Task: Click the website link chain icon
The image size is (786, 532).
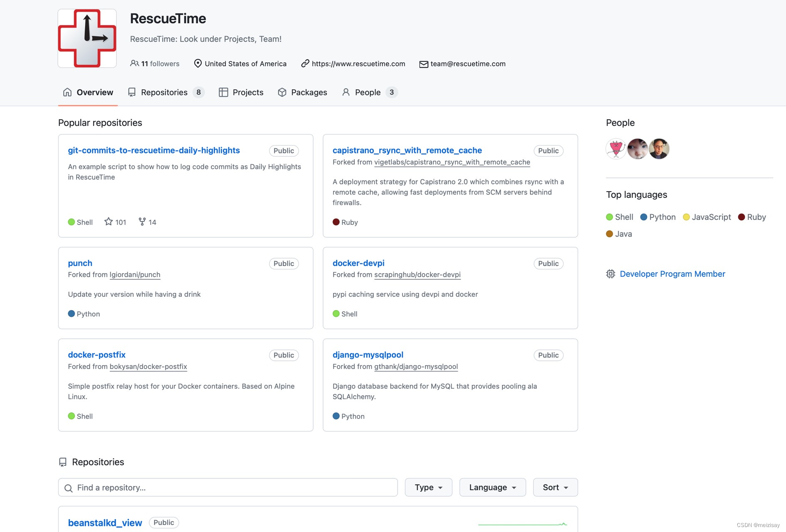Action: tap(305, 63)
